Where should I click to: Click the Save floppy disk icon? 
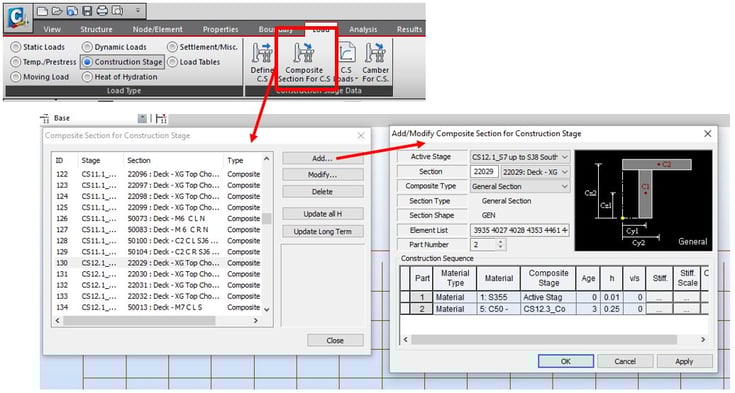[x=87, y=10]
